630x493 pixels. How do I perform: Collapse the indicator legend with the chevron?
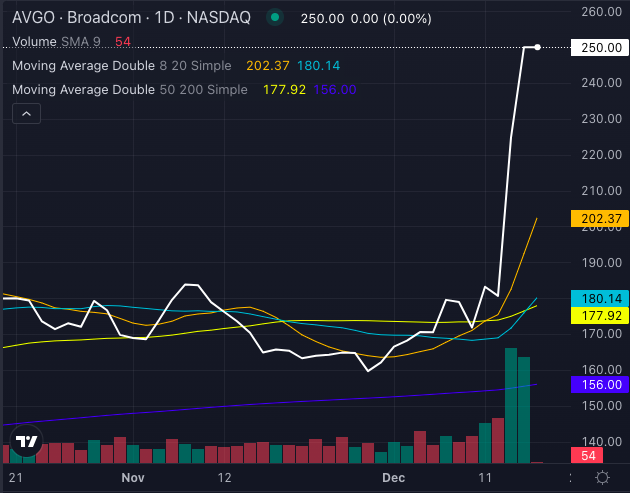27,115
